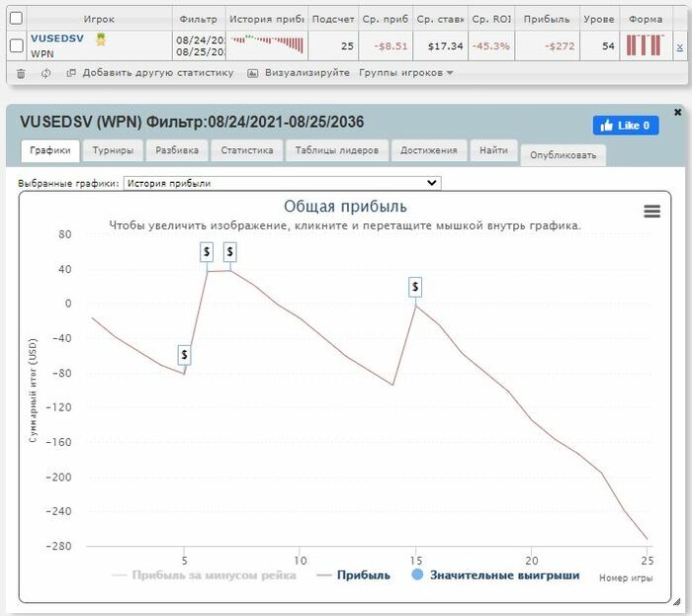The height and width of the screenshot is (616, 692).
Task: Remove player row with the x link
Action: 680,46
